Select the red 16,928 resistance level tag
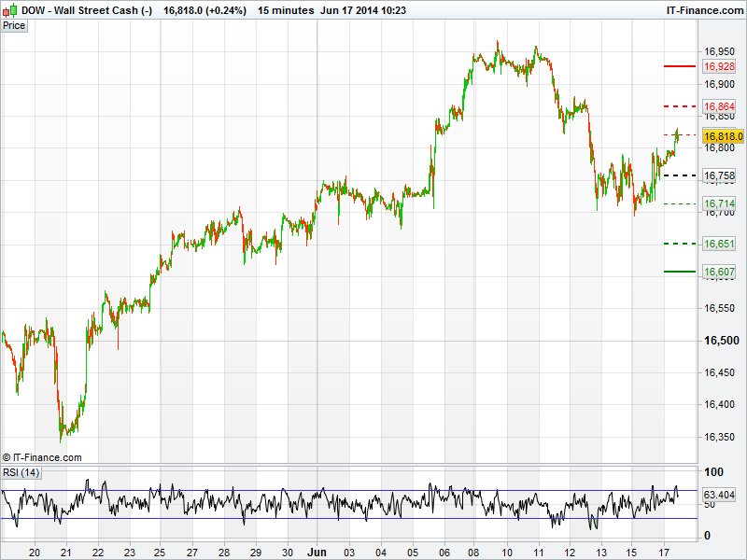 click(719, 66)
